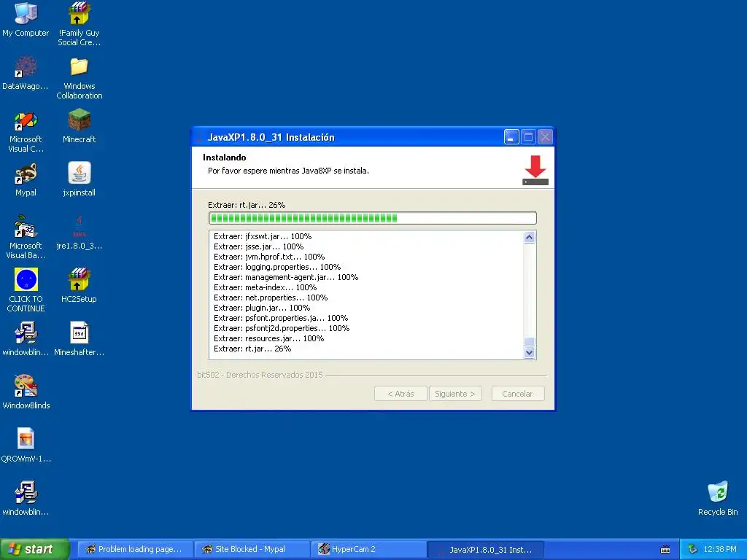The height and width of the screenshot is (560, 747).
Task: Select the jxpiinstall Java icon
Action: (x=79, y=173)
